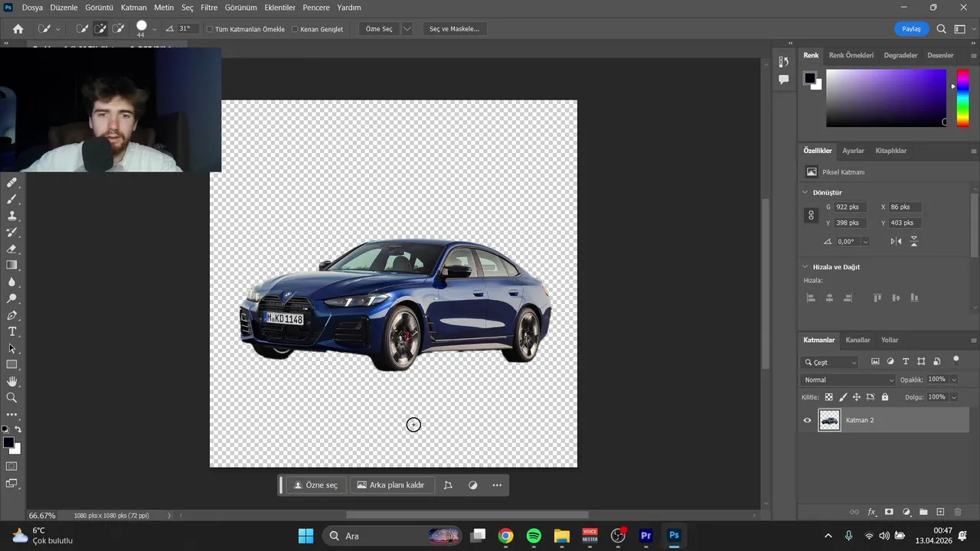The height and width of the screenshot is (551, 980).
Task: Add a layer mask
Action: tap(889, 512)
